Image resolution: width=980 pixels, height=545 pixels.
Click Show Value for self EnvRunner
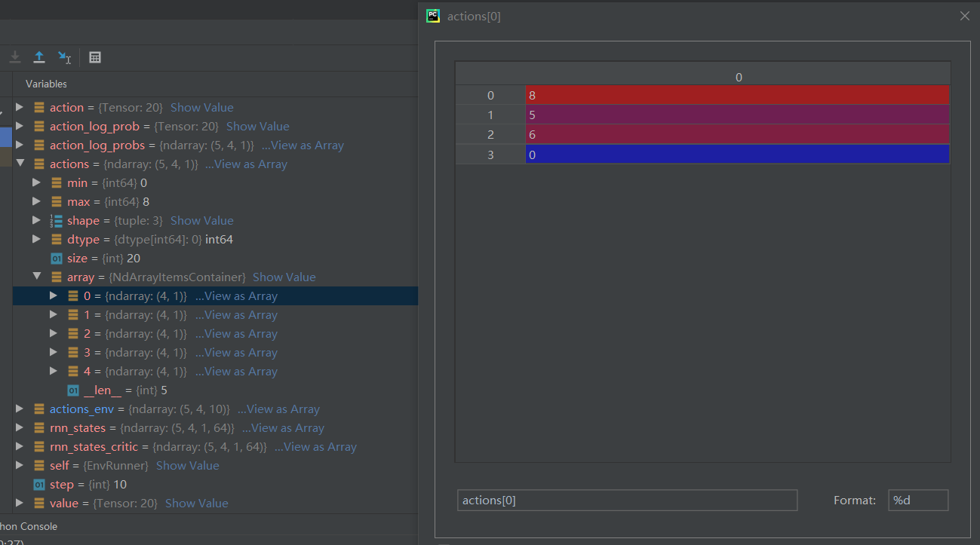click(x=188, y=465)
